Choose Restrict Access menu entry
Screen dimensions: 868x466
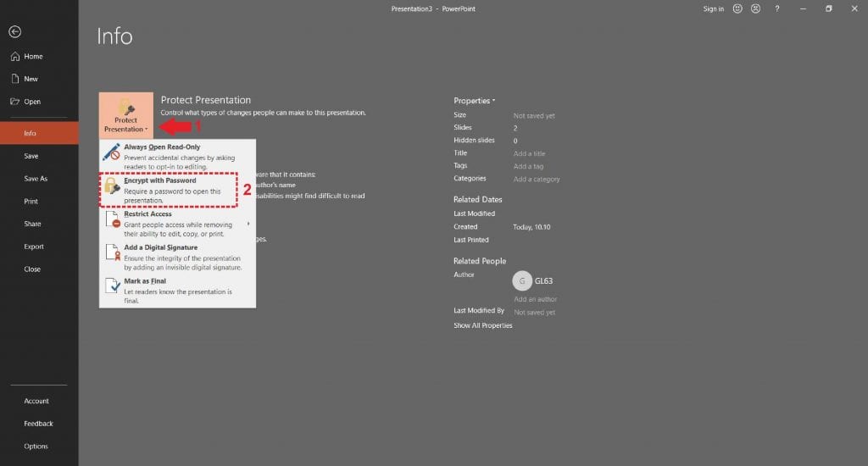tap(178, 224)
